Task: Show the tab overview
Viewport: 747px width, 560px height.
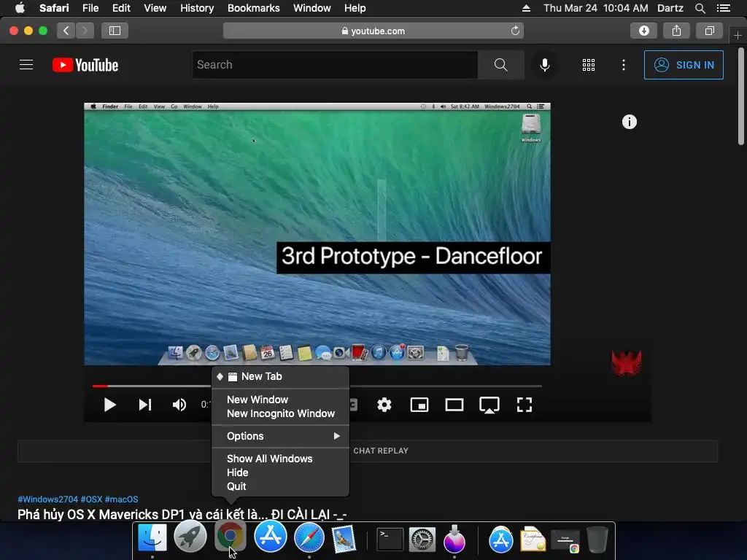Action: [x=709, y=31]
